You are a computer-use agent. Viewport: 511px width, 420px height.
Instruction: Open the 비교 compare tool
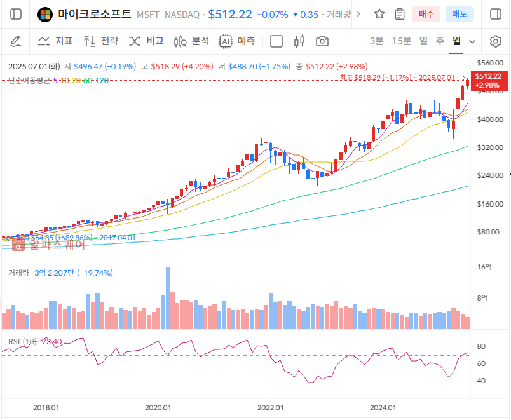pos(146,41)
